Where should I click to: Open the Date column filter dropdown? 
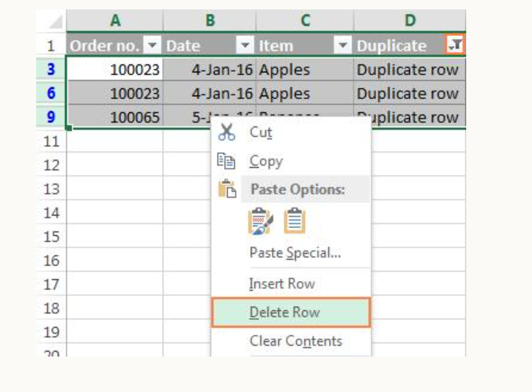[245, 45]
